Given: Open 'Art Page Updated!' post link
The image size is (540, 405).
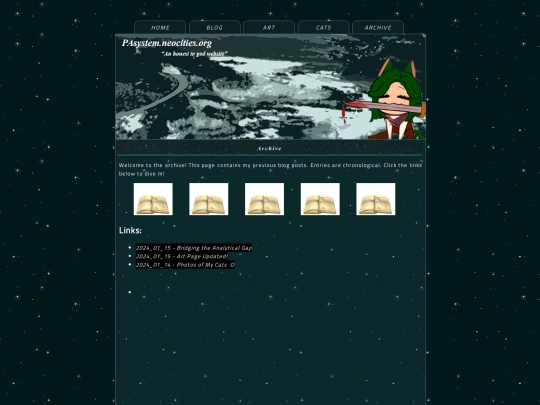Looking at the screenshot, I should point(182,256).
